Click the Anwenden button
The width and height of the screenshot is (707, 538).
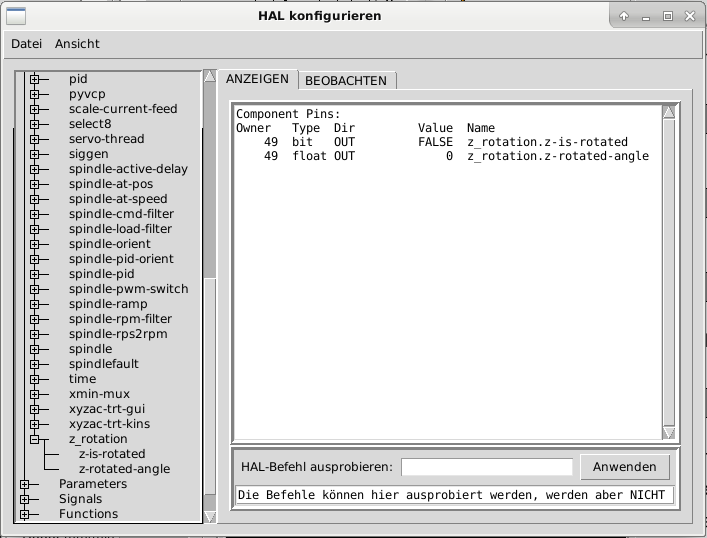624,467
